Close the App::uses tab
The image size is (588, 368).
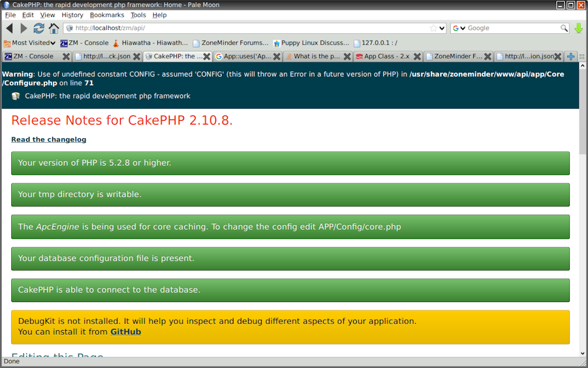(277, 56)
